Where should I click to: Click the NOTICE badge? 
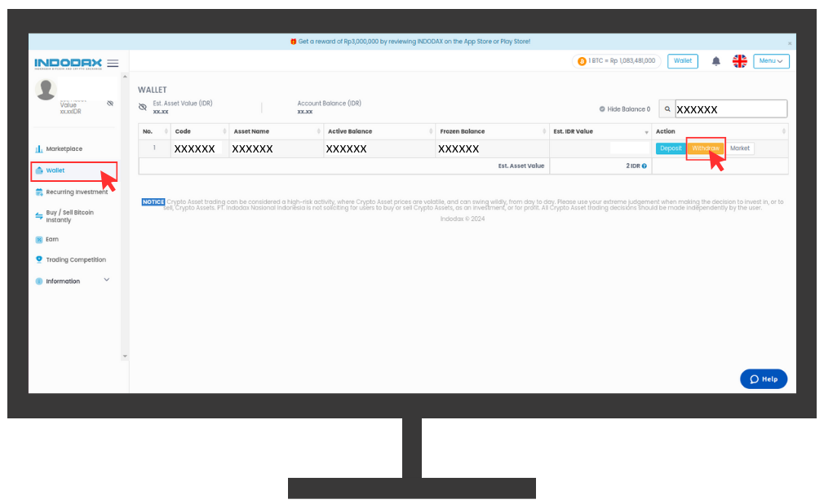click(153, 201)
